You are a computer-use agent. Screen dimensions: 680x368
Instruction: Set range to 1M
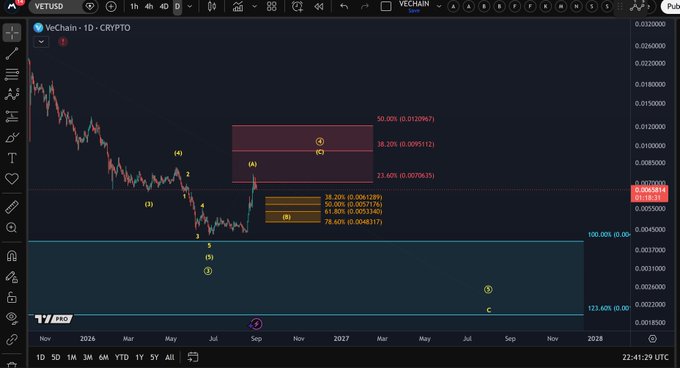tap(72, 357)
